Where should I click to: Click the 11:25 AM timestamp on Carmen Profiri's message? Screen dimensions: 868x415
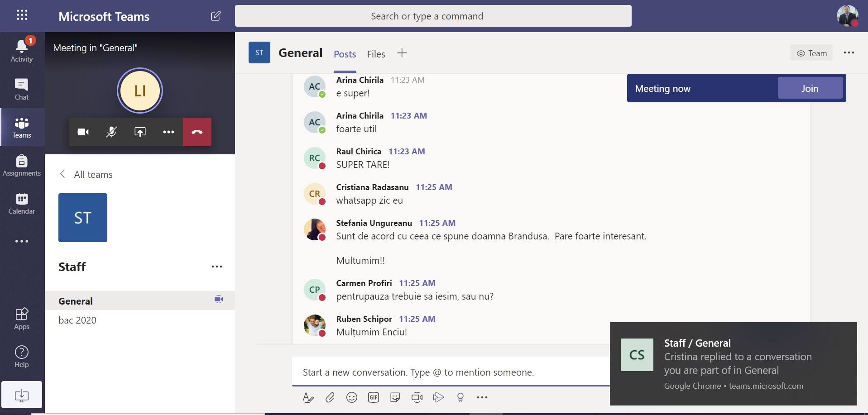pyautogui.click(x=417, y=283)
